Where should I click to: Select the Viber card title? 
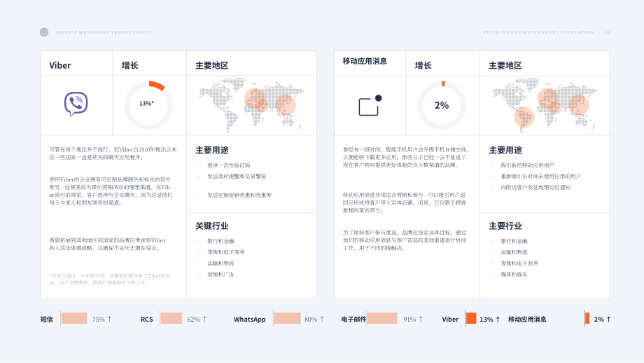point(60,65)
